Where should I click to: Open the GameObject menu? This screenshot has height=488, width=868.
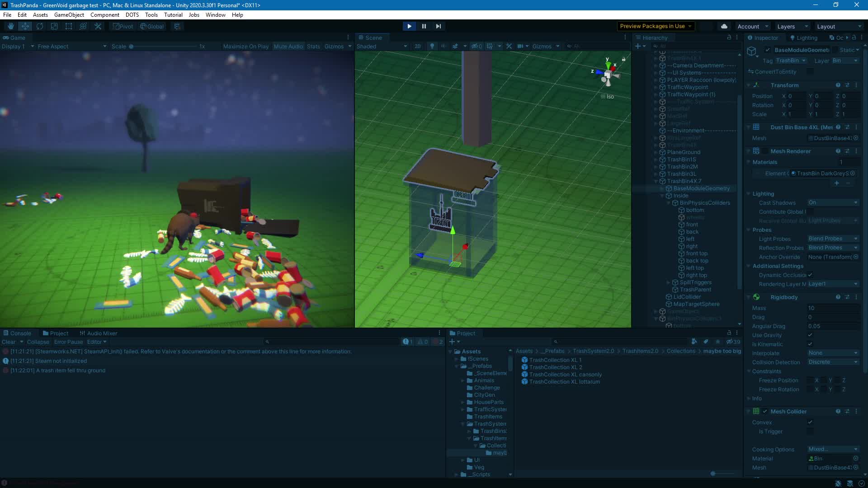(69, 14)
